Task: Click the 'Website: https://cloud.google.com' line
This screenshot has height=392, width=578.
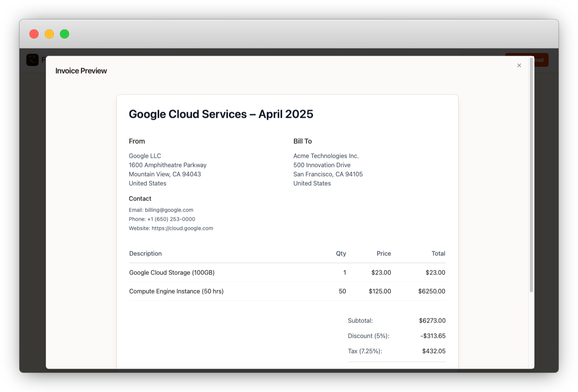Action: (171, 228)
